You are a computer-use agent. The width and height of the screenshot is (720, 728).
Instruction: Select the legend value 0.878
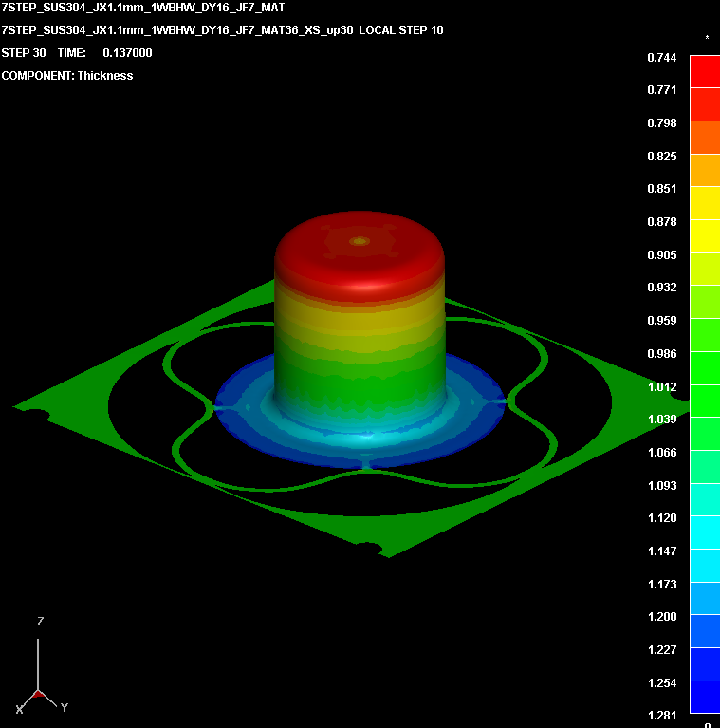pyautogui.click(x=662, y=221)
